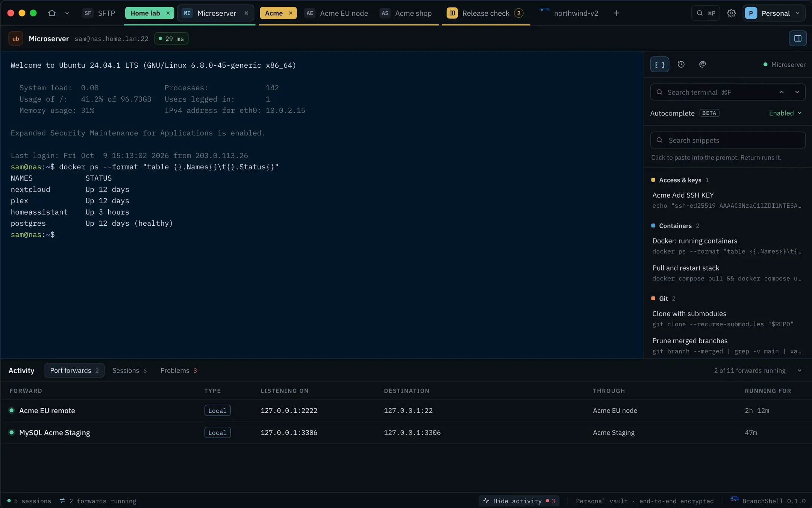
Task: Close the Microserver tab
Action: tap(246, 13)
